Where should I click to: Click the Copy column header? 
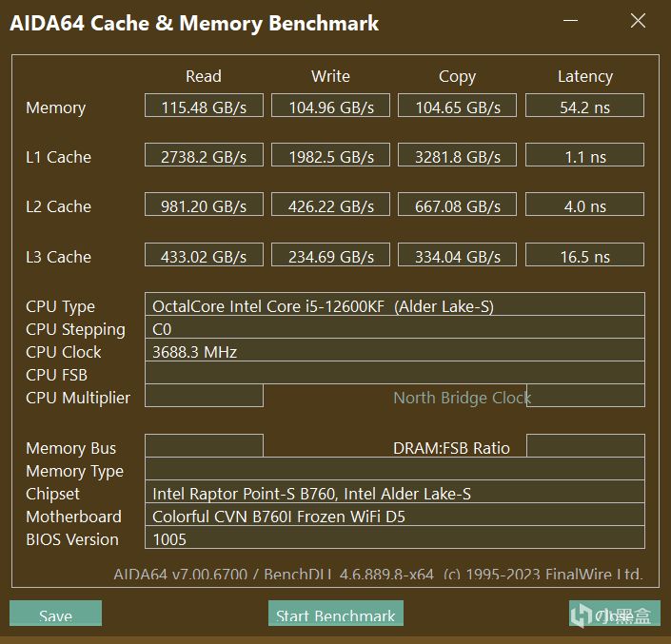pos(457,77)
